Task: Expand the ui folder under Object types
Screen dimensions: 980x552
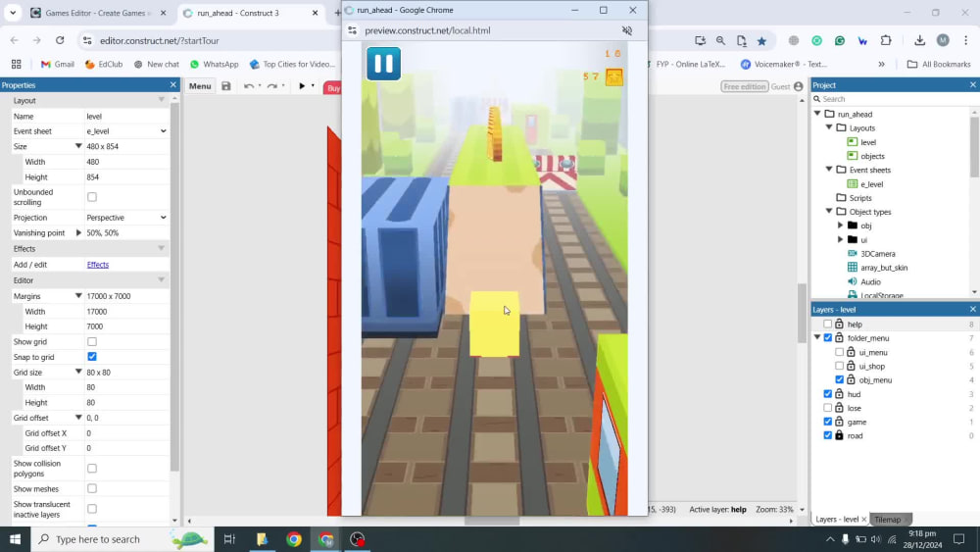Action: coord(840,240)
